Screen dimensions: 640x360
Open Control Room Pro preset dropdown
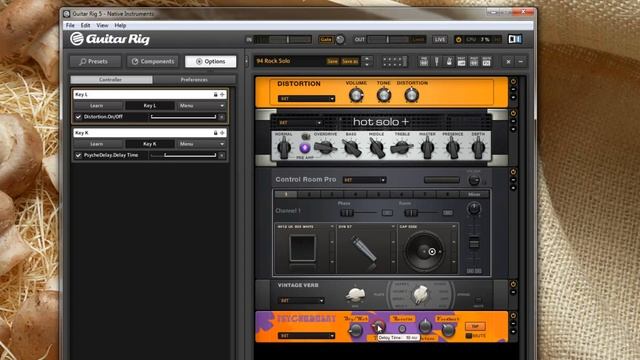(364, 180)
